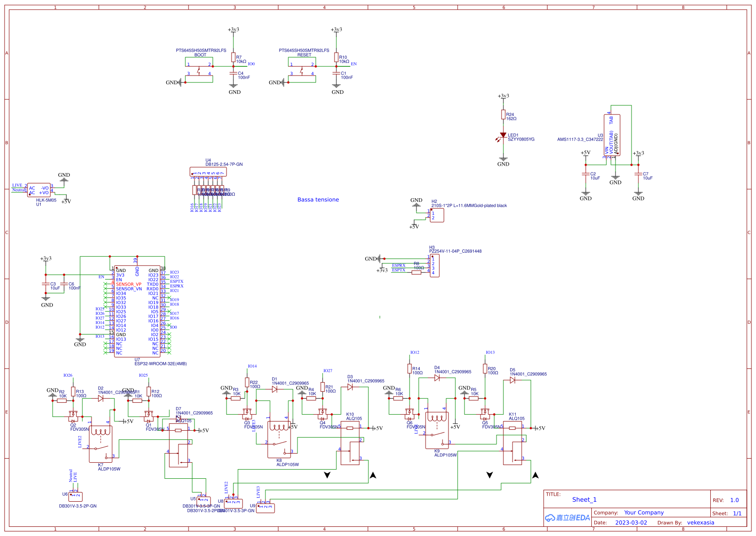
Task: Select resistor R14 100Ω
Action: pos(410,368)
